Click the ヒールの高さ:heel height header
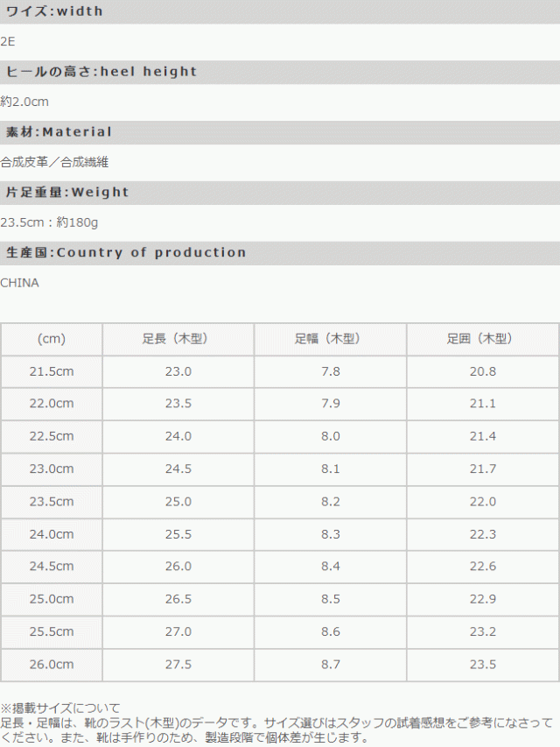560x747 pixels. [x=101, y=72]
